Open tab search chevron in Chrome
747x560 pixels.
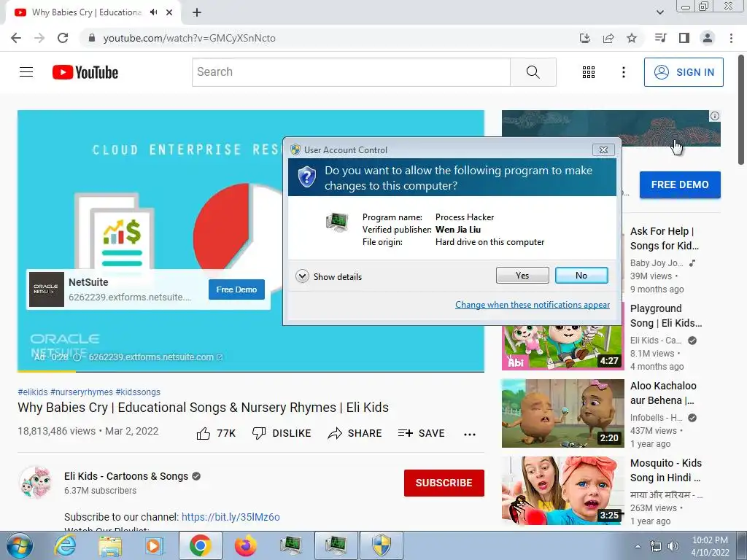(660, 12)
